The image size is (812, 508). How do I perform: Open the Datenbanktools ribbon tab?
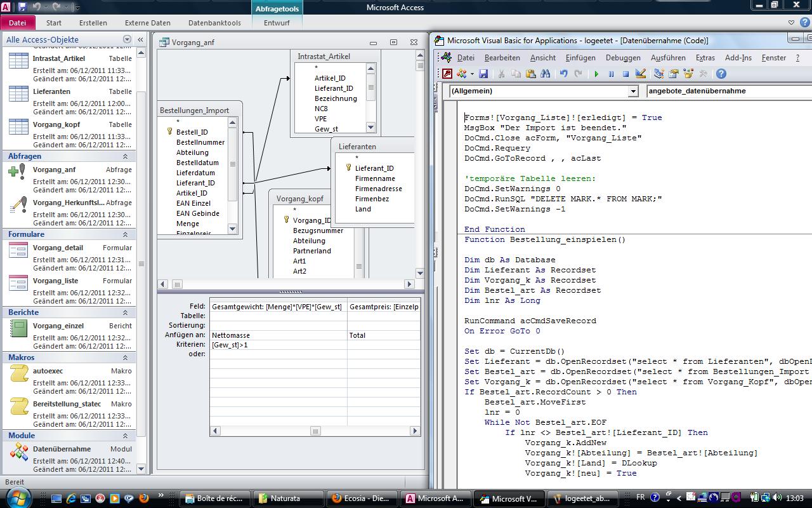coord(214,22)
